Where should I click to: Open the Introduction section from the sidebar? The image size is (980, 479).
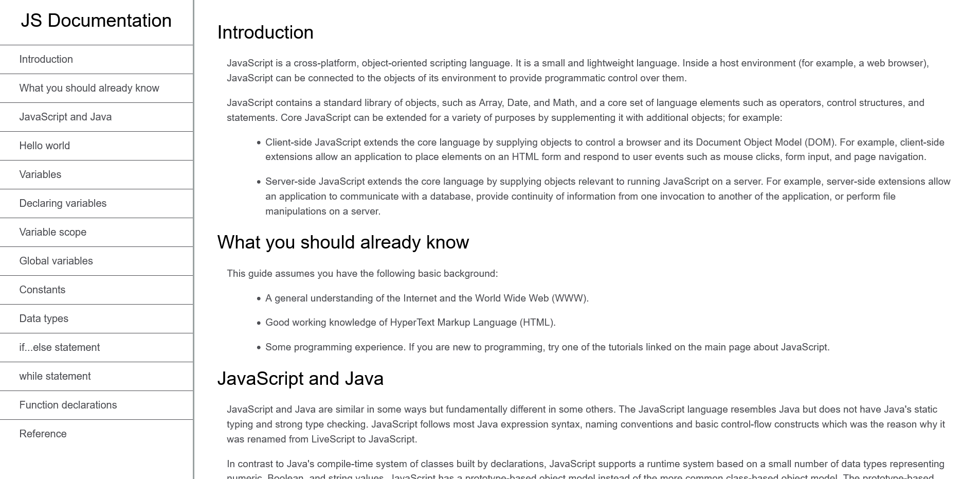(46, 59)
